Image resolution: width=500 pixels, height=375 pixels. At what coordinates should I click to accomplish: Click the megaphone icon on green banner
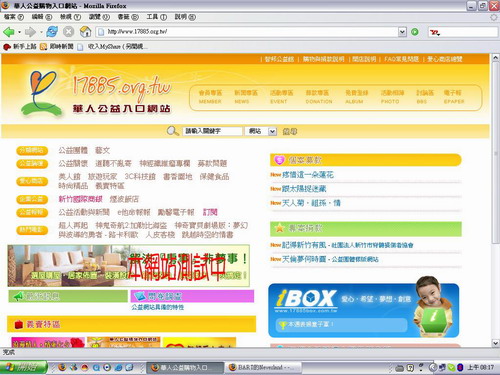tap(19, 296)
